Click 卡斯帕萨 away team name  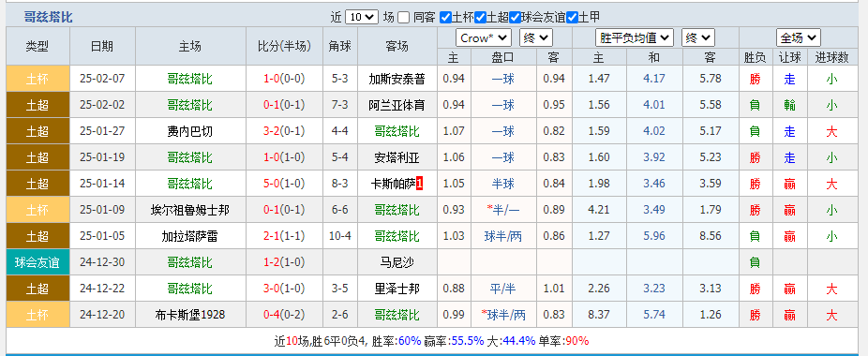point(393,184)
